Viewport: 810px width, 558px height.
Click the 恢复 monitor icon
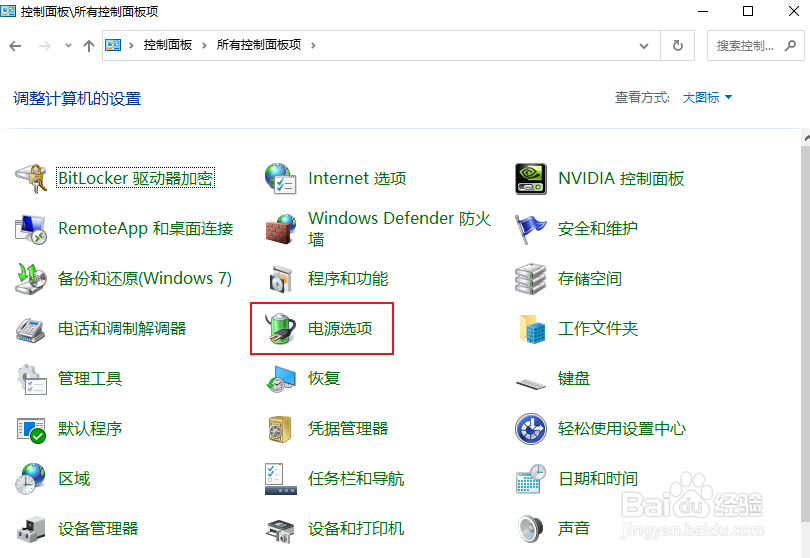coord(281,379)
